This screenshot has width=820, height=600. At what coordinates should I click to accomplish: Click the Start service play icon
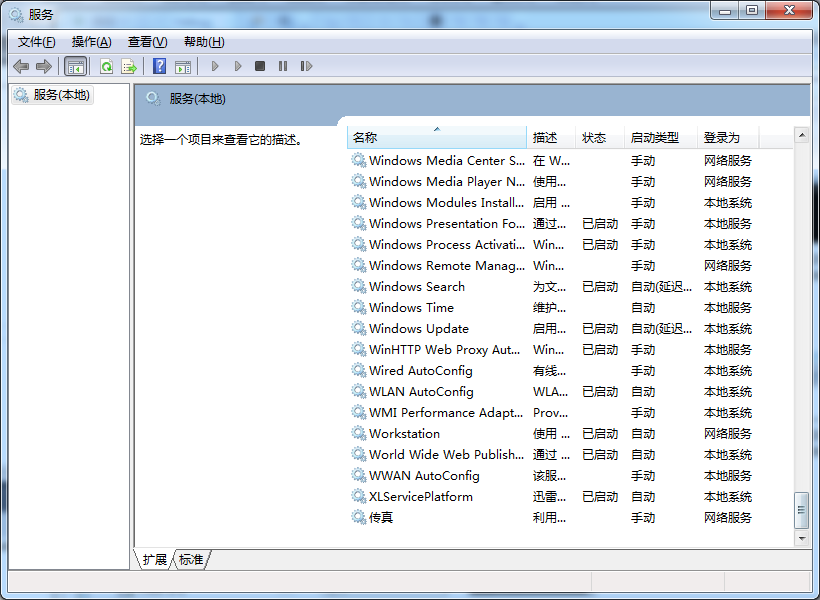[214, 66]
